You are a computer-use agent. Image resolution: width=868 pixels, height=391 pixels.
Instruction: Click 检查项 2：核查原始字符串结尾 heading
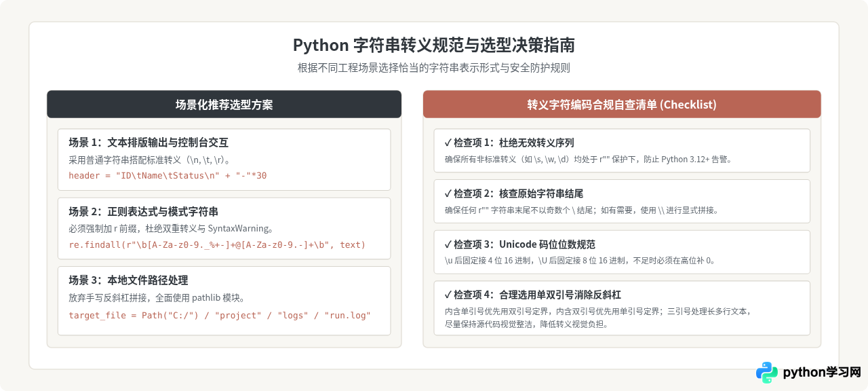(x=514, y=193)
